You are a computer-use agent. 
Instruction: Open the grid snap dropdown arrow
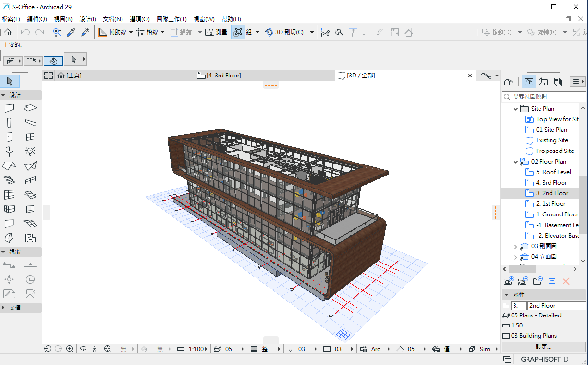tap(162, 32)
